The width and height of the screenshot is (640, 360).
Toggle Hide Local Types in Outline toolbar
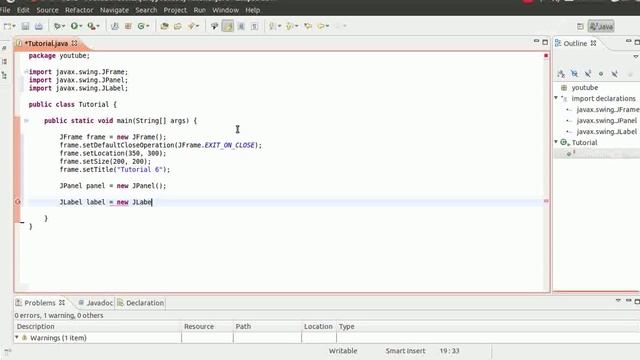tap(614, 74)
